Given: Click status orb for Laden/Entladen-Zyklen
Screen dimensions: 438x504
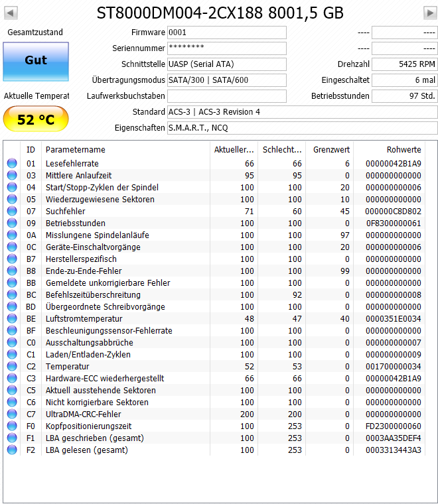Looking at the screenshot, I should click(x=12, y=354).
